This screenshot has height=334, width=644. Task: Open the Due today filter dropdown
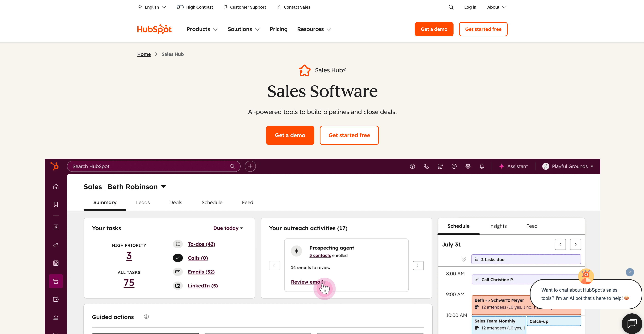228,228
